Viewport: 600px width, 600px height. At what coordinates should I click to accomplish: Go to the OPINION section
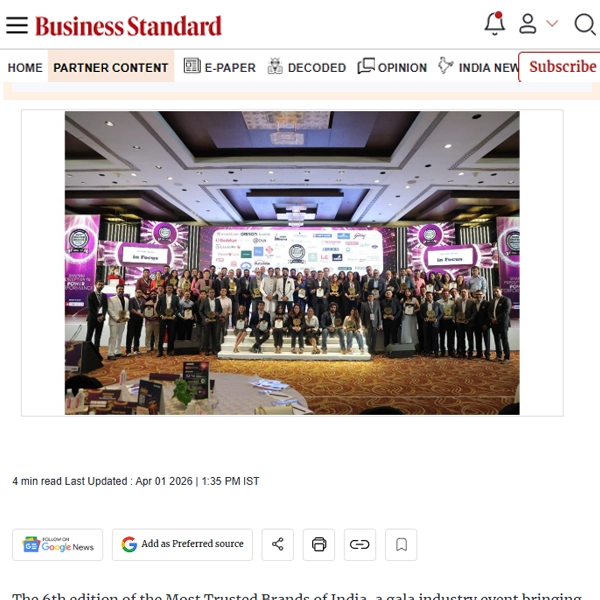(x=392, y=67)
